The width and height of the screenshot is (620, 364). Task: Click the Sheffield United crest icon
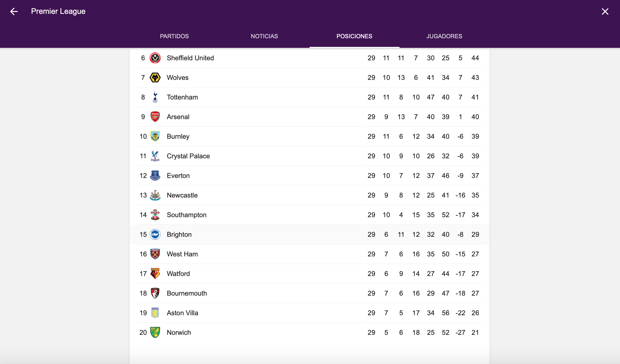coord(155,58)
